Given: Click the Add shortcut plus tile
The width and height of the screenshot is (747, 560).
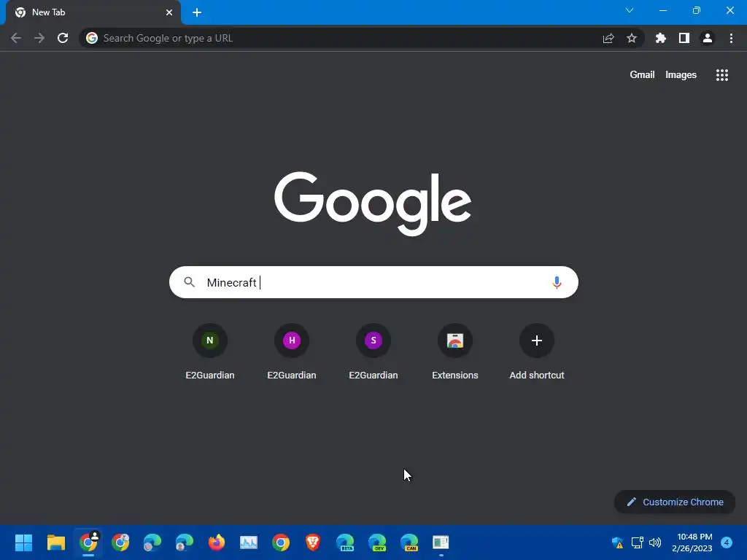Looking at the screenshot, I should tap(537, 352).
